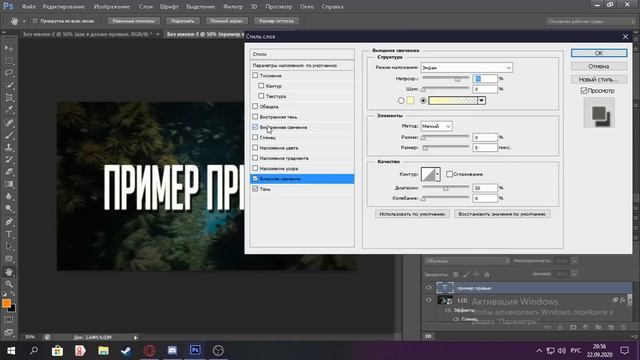Click the lock transparent pixels icon

point(456,274)
